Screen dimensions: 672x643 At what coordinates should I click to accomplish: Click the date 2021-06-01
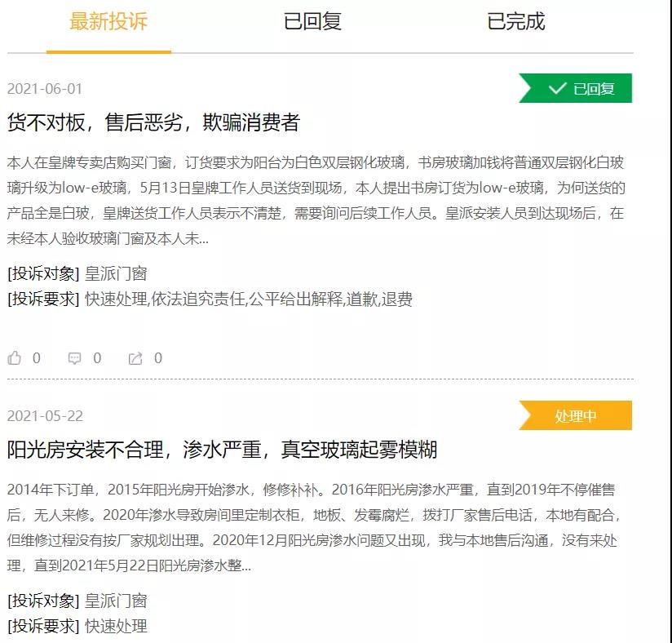pyautogui.click(x=45, y=89)
